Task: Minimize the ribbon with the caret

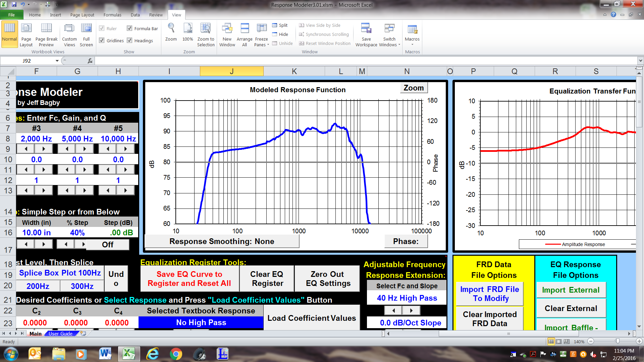Action: [605, 15]
